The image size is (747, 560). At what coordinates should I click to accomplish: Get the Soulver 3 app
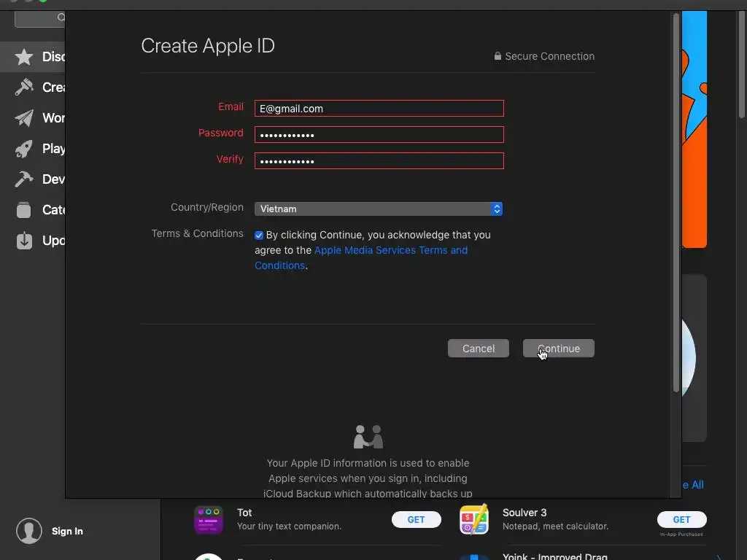click(681, 519)
